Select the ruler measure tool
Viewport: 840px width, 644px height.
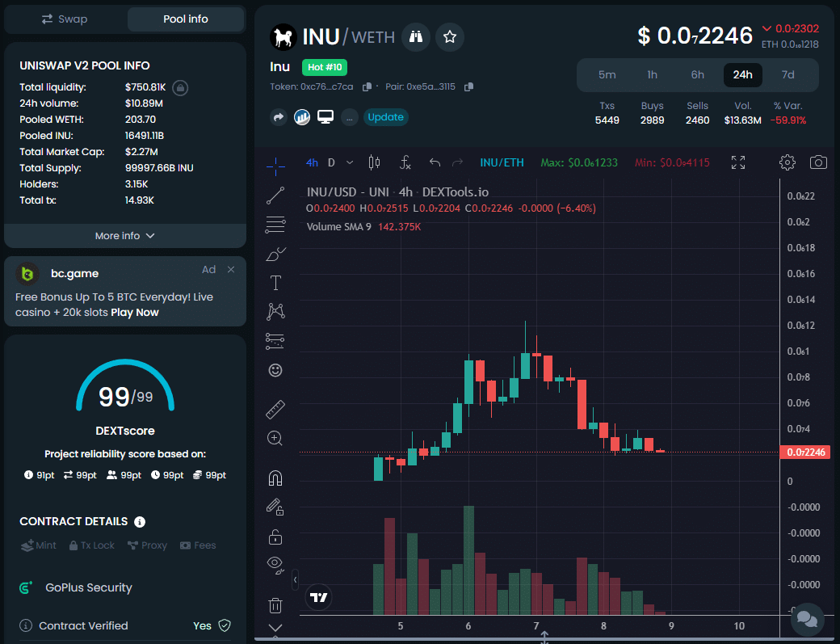coord(275,410)
